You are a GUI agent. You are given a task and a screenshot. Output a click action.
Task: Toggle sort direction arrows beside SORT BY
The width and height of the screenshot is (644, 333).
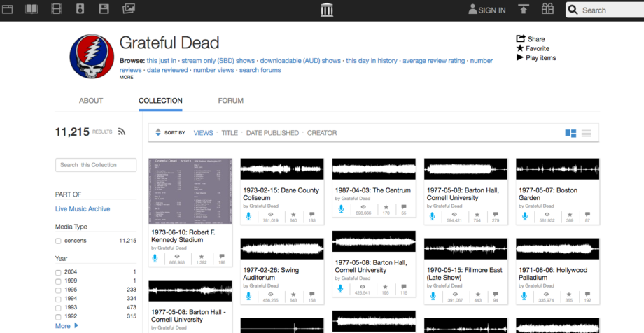[x=158, y=133]
